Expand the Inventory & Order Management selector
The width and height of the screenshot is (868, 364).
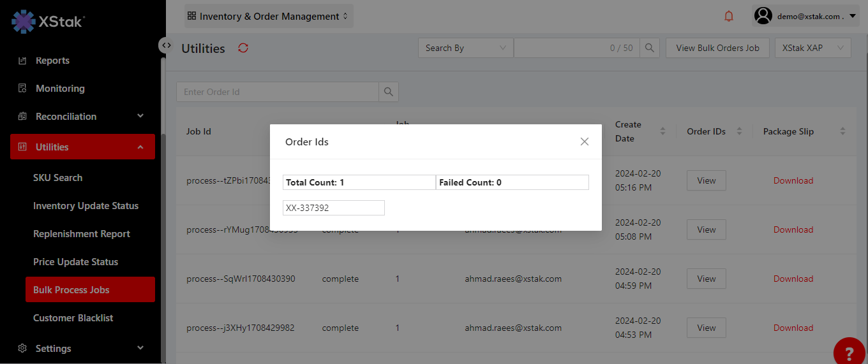pyautogui.click(x=268, y=17)
